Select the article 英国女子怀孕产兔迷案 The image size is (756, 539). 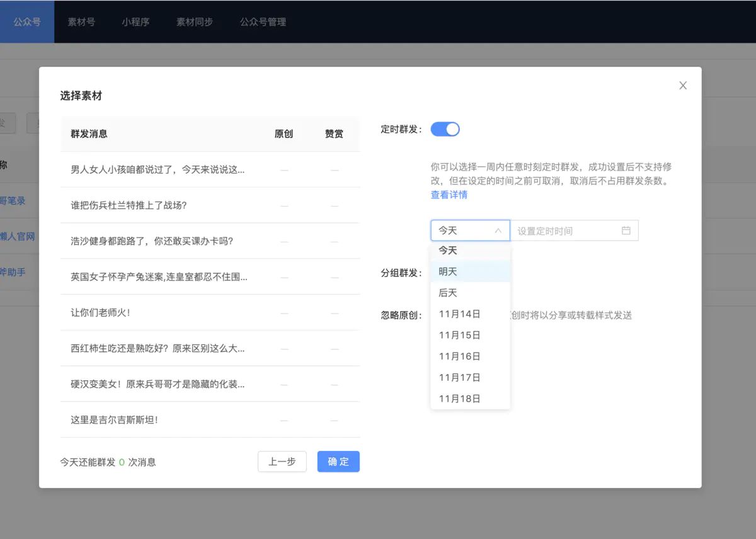[210, 276]
